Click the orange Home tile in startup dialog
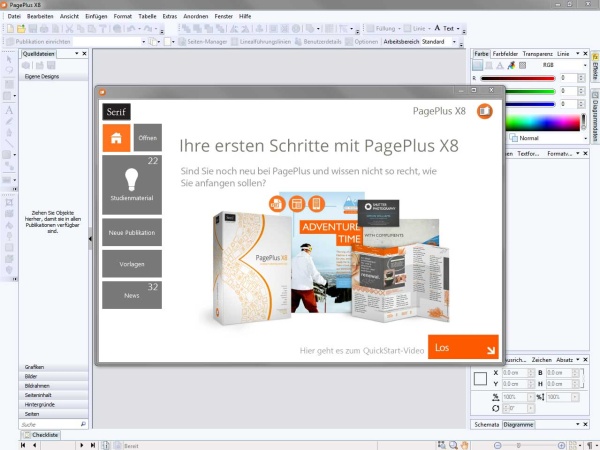This screenshot has height=450, width=600. coord(116,138)
